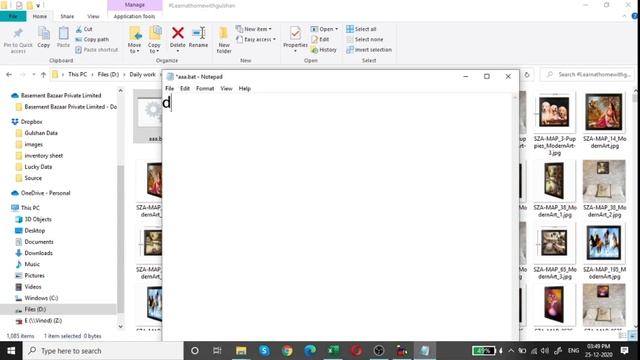Screen dimensions: 640x360
Task: Select SZA-MAP_65_ModernArt_3.jpg thumbnail
Action: click(x=554, y=243)
